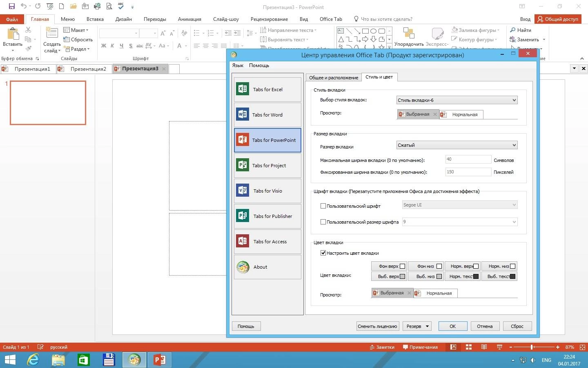
Task: Open the About section in Office Tab Center
Action: (268, 267)
